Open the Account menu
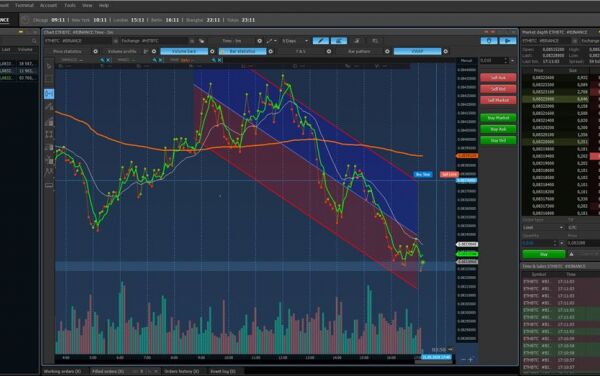Image resolution: width=600 pixels, height=376 pixels. pyautogui.click(x=48, y=5)
